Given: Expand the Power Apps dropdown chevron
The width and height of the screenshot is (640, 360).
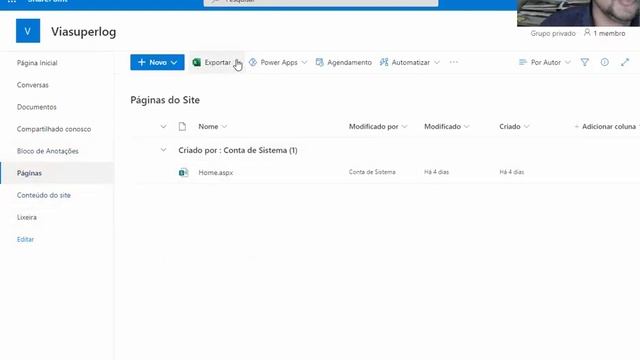Looking at the screenshot, I should point(304,62).
